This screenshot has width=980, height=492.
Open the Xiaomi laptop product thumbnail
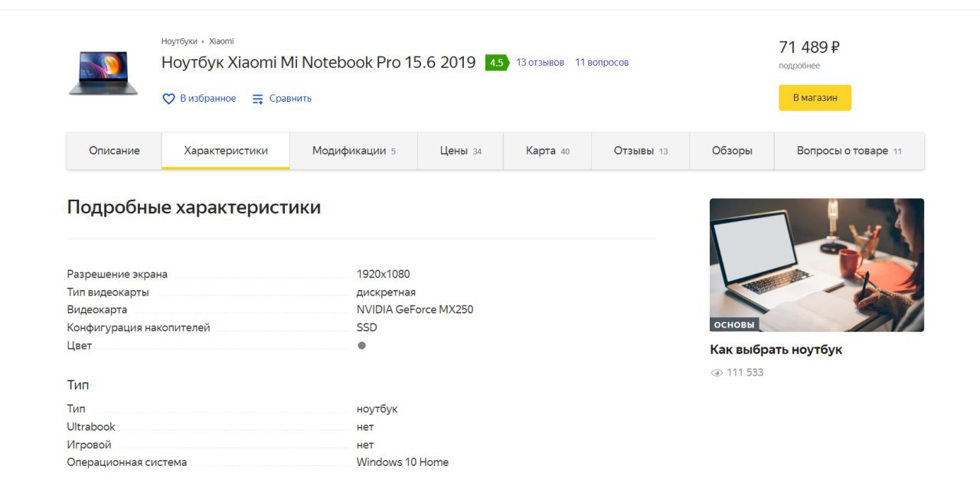coord(103,73)
